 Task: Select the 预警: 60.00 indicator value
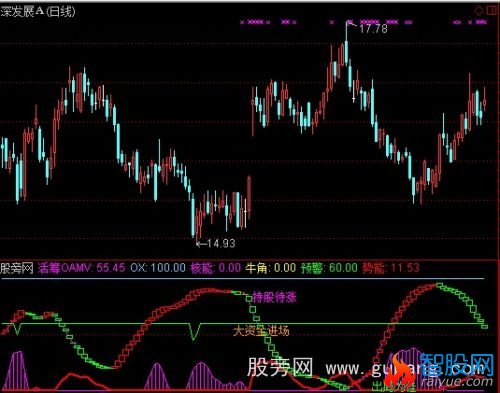pos(329,268)
